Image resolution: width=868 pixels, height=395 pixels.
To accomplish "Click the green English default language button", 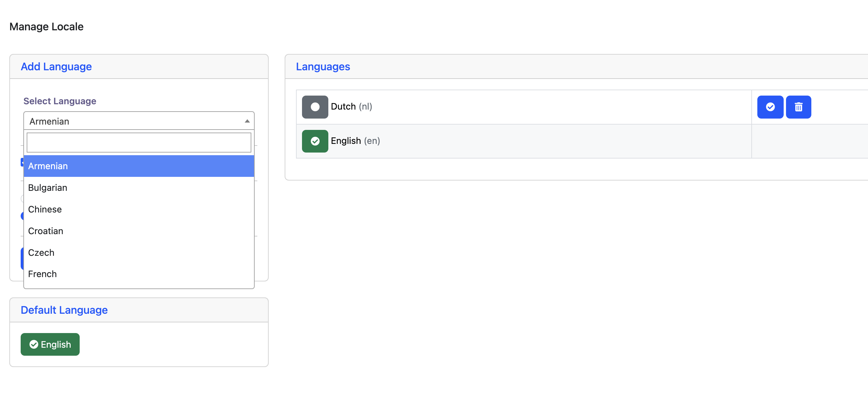I will pos(50,344).
